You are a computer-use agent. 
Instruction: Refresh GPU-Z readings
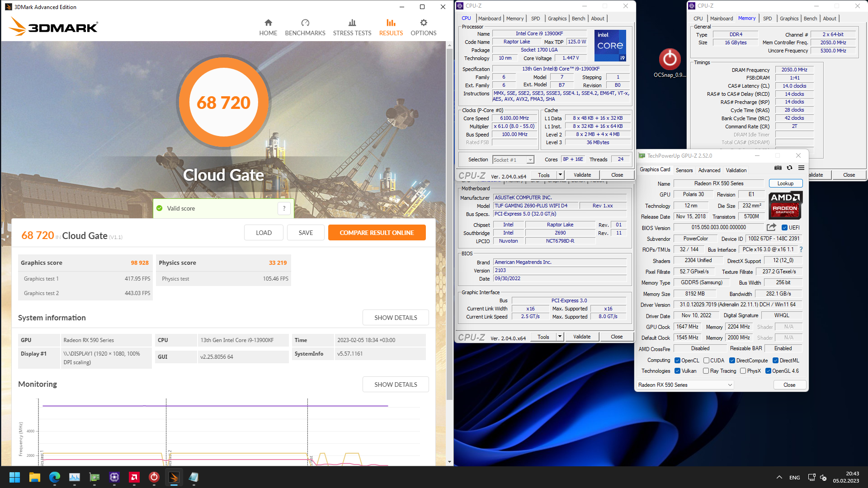coord(790,168)
